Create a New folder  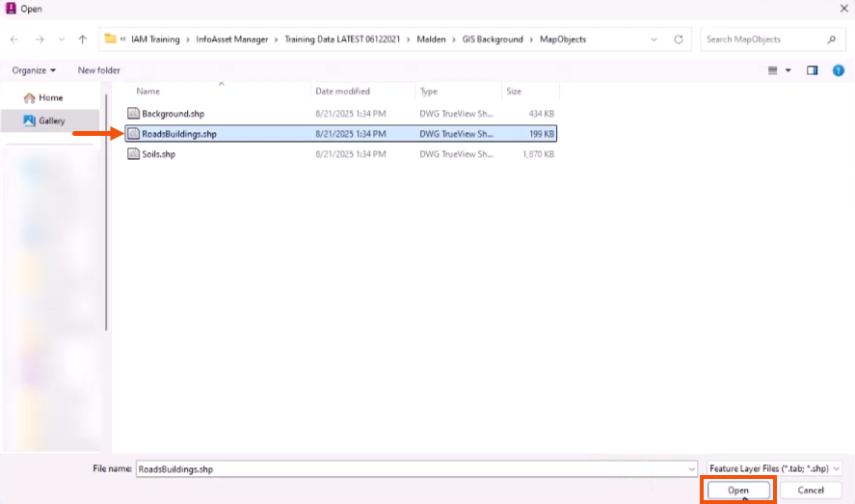98,70
